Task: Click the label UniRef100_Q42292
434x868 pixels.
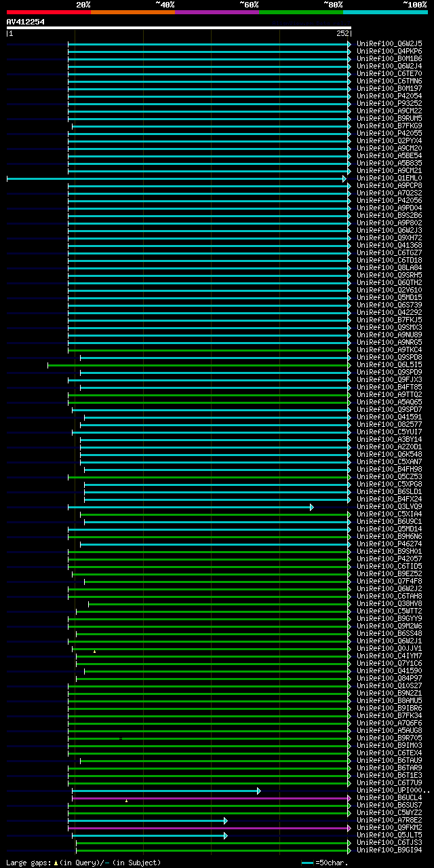Action: tap(389, 312)
